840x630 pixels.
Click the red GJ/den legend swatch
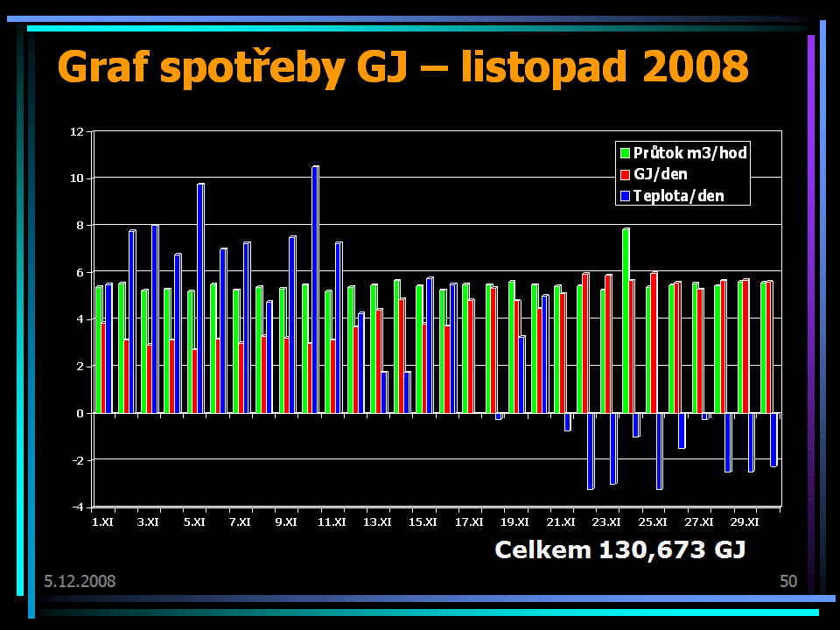(625, 174)
